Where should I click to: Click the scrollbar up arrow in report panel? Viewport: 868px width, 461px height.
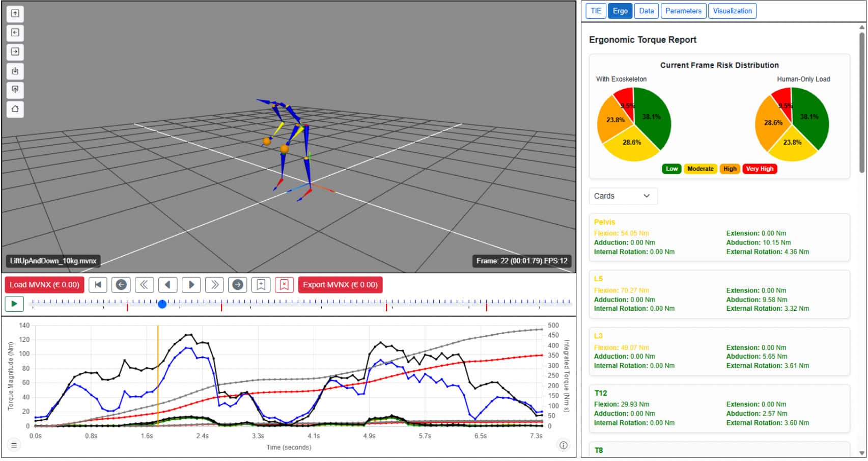(861, 27)
